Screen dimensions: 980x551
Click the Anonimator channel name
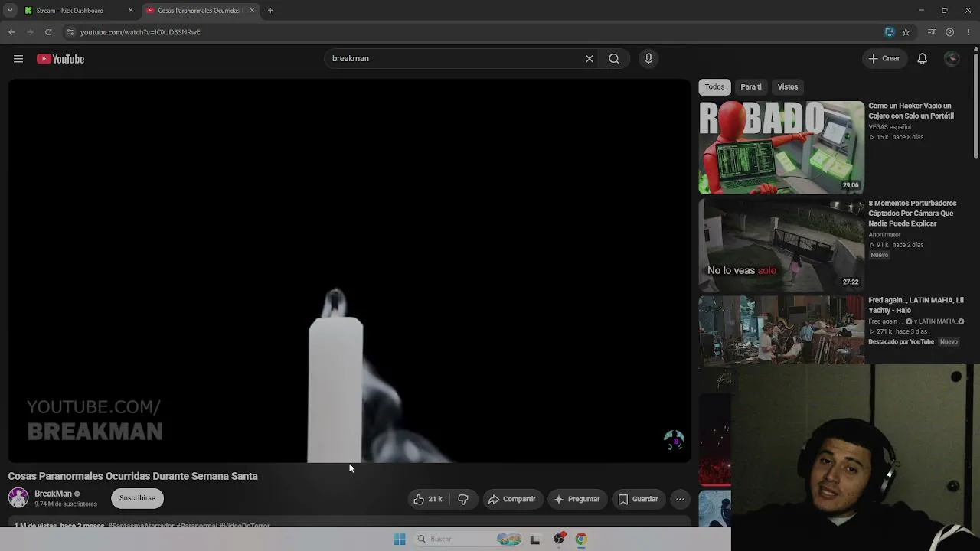(884, 235)
